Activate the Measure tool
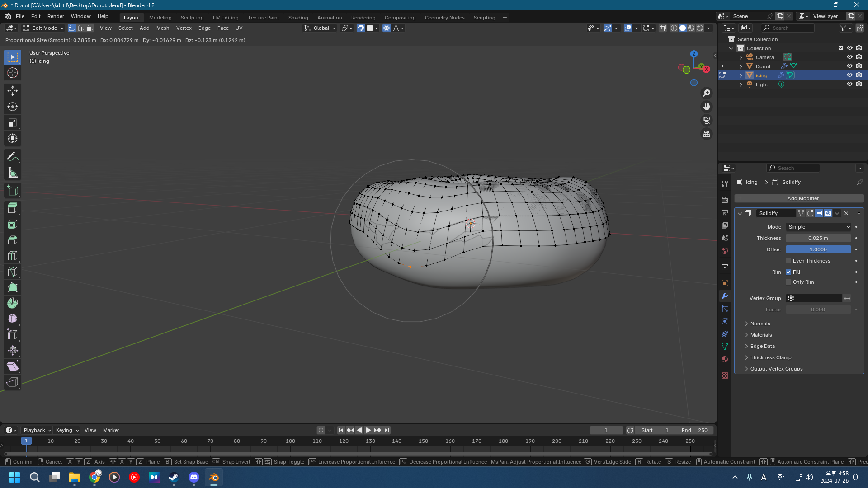 [x=13, y=173]
